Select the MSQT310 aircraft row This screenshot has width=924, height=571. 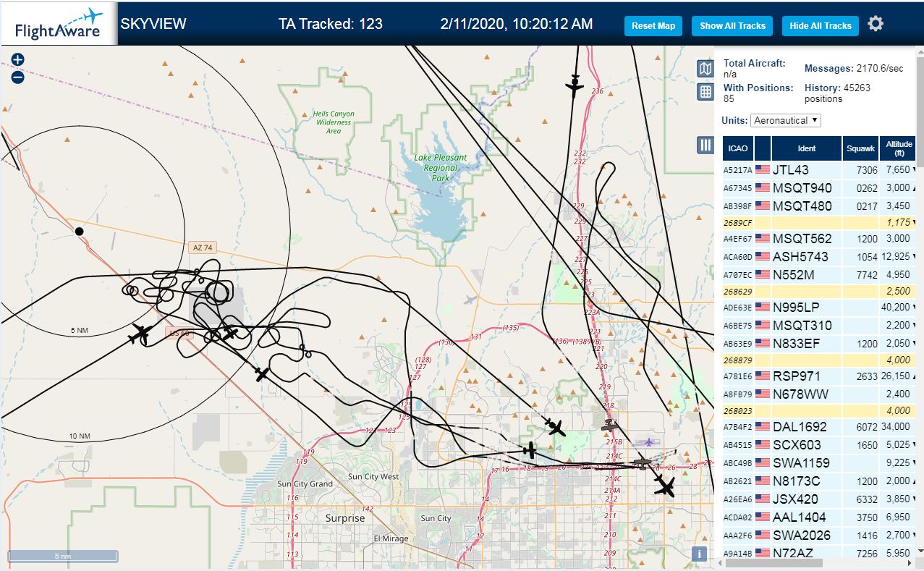(x=819, y=325)
